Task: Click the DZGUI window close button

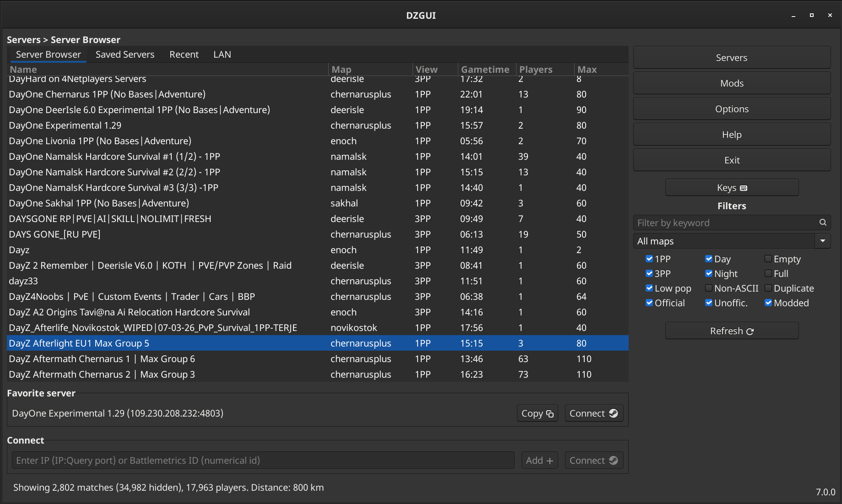Action: [830, 15]
